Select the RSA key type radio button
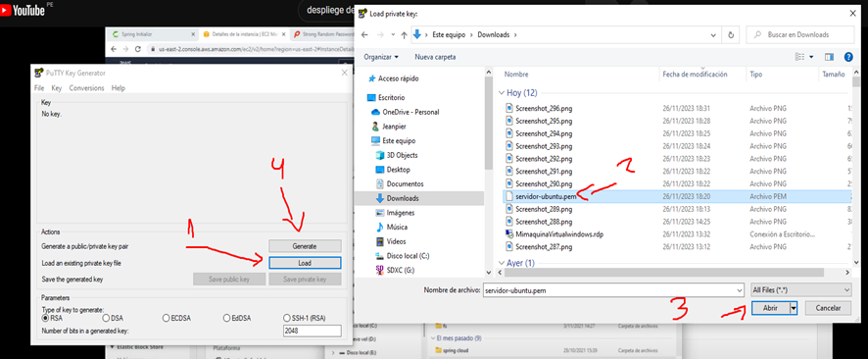 [46, 318]
